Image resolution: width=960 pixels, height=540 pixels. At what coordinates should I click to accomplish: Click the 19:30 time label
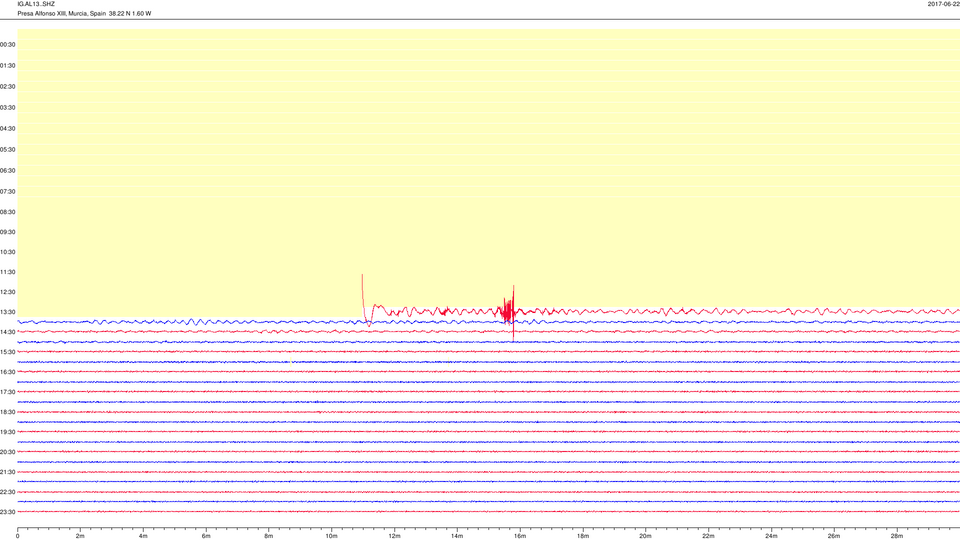click(x=8, y=432)
